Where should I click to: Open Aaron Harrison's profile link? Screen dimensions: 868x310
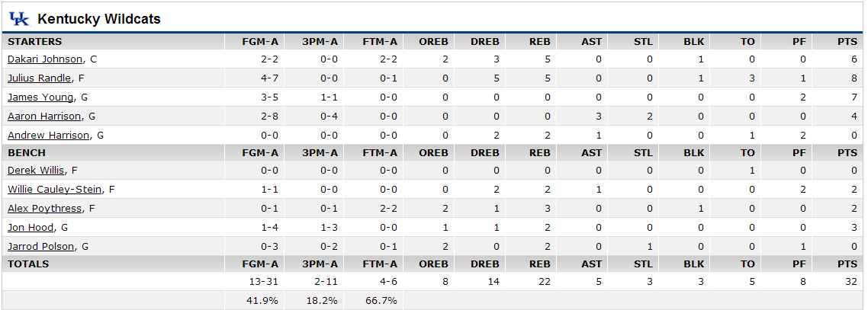tap(44, 116)
